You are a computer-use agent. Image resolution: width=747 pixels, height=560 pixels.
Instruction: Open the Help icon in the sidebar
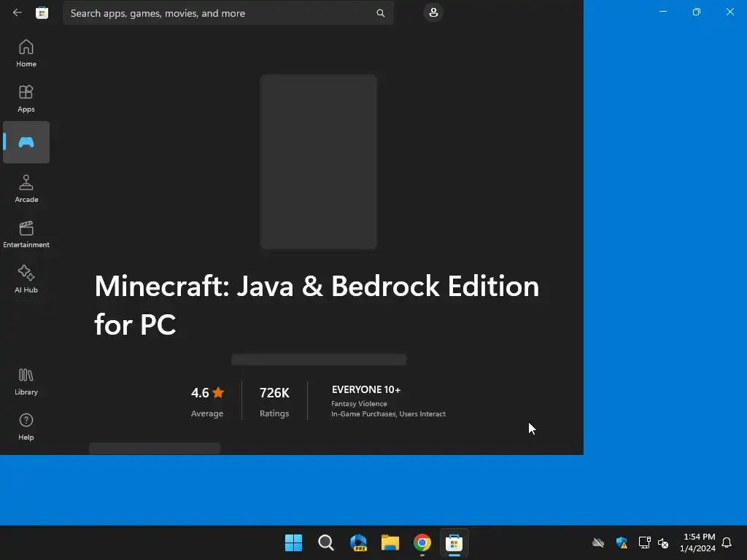(x=26, y=427)
